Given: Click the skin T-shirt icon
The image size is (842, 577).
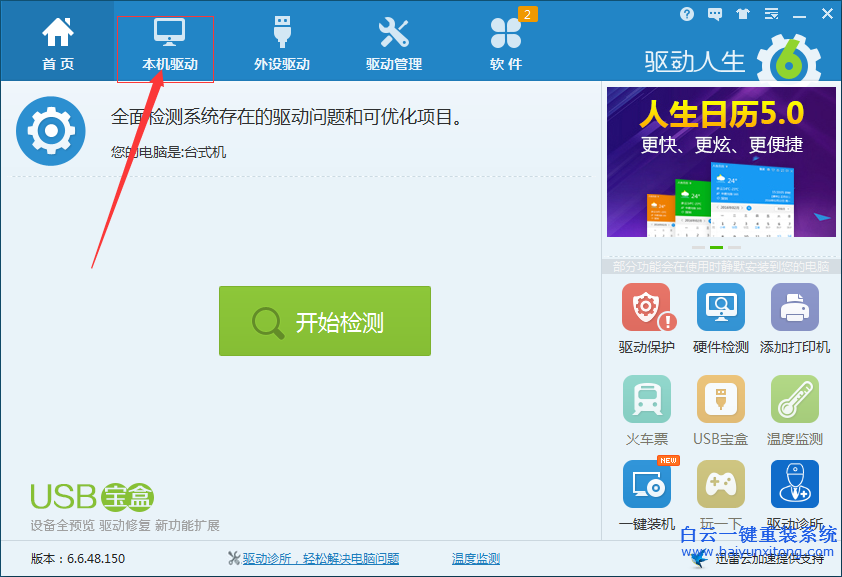Looking at the screenshot, I should pos(743,14).
